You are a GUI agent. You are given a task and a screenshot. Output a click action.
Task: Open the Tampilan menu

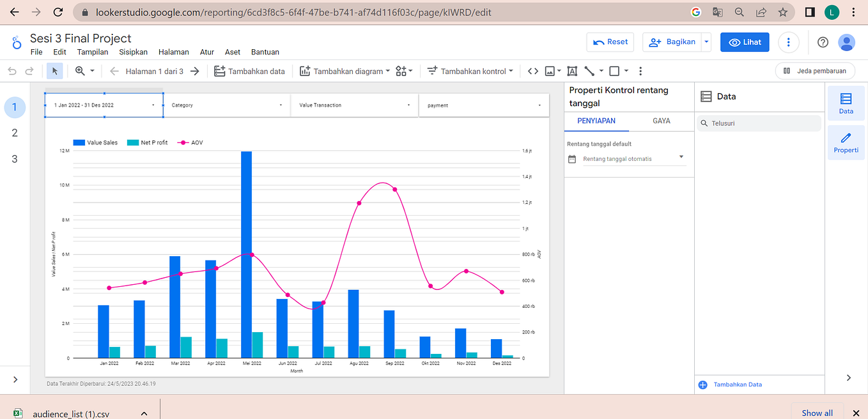92,52
